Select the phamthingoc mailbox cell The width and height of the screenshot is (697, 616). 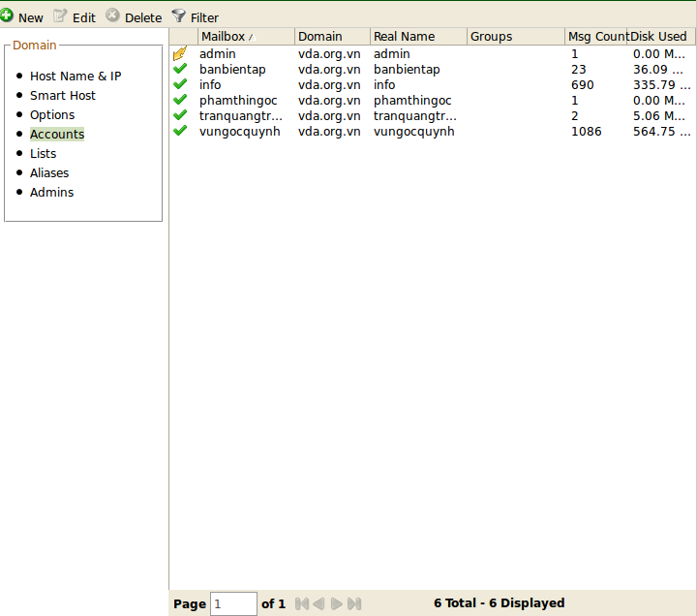tap(238, 101)
